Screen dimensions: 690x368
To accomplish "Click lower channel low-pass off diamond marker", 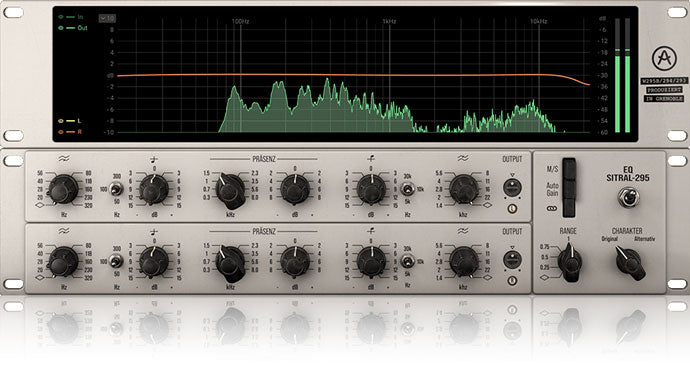I will pos(487,278).
